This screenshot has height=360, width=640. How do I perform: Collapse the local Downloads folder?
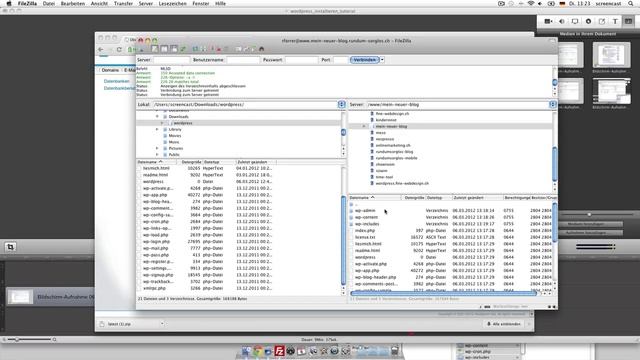157,116
